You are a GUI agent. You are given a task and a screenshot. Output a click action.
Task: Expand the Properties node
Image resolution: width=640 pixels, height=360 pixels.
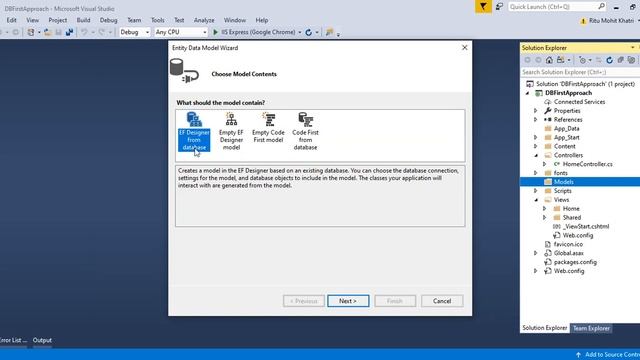536,111
